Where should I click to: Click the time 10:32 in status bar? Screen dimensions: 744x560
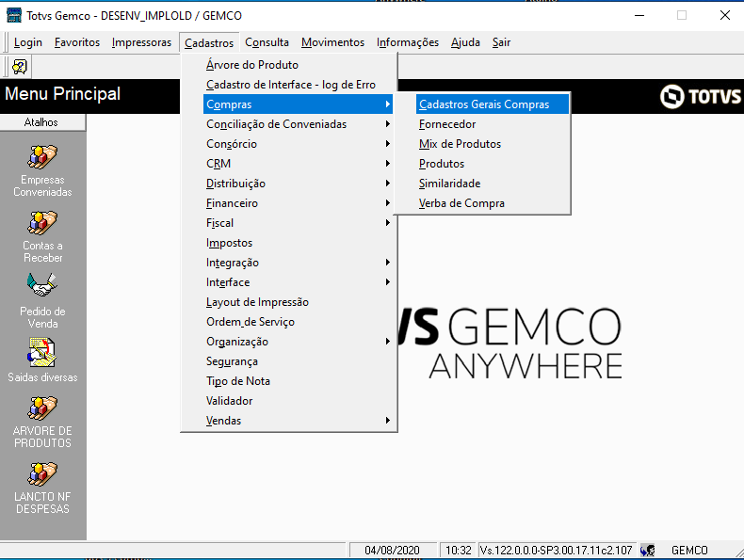click(x=459, y=551)
